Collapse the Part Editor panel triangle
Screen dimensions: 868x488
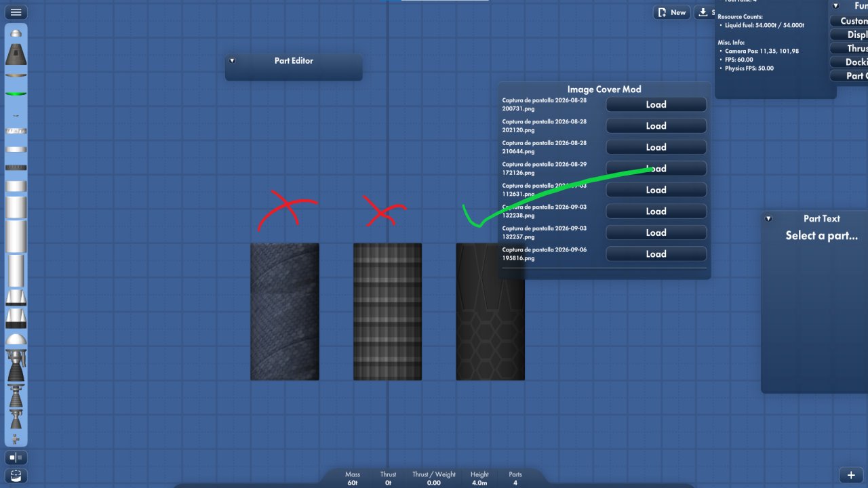(232, 60)
